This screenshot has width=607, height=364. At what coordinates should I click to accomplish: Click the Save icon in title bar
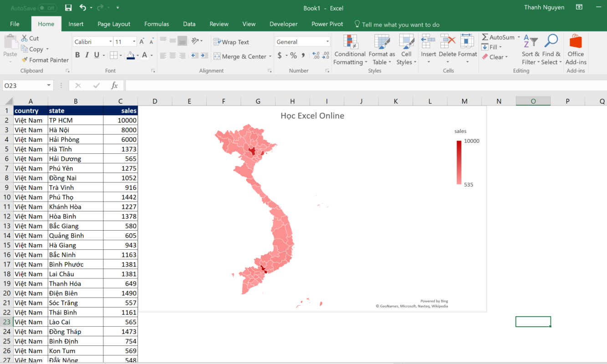(68, 8)
